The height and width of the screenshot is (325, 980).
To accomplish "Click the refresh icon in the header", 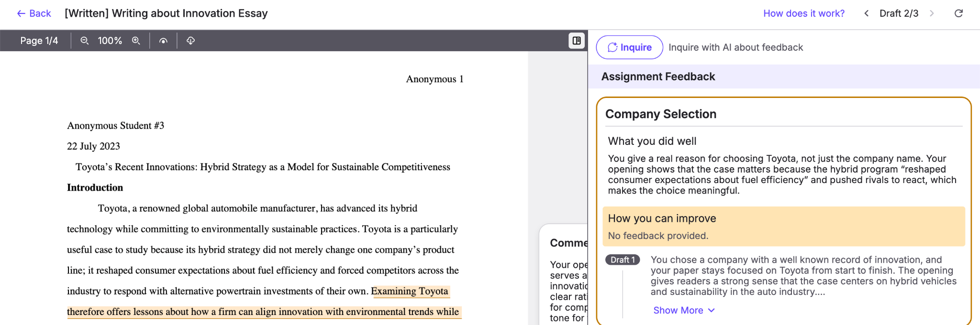I will [958, 13].
